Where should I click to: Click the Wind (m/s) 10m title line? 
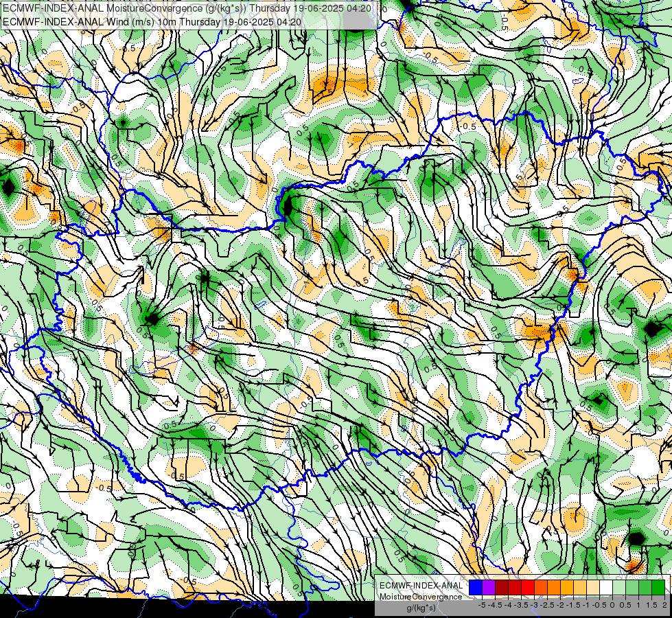(x=152, y=21)
